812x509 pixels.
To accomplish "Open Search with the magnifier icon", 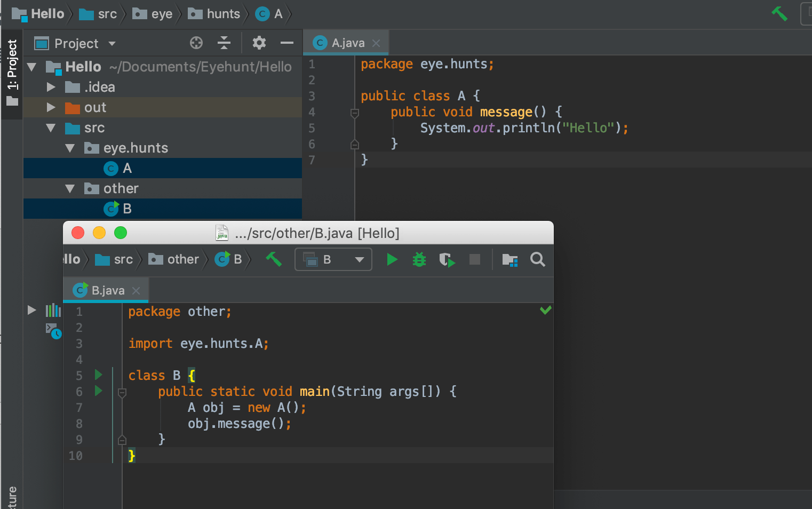I will [x=537, y=259].
